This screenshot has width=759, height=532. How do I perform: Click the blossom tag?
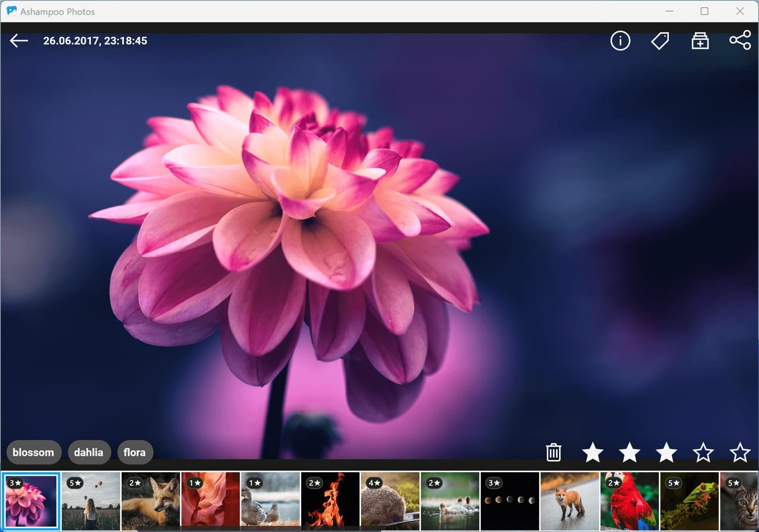pos(34,452)
